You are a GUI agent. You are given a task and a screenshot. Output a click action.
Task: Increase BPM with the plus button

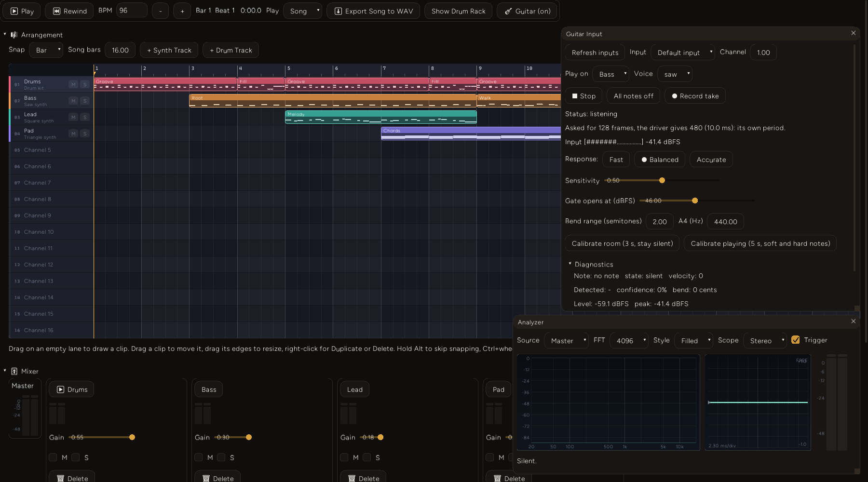(182, 11)
